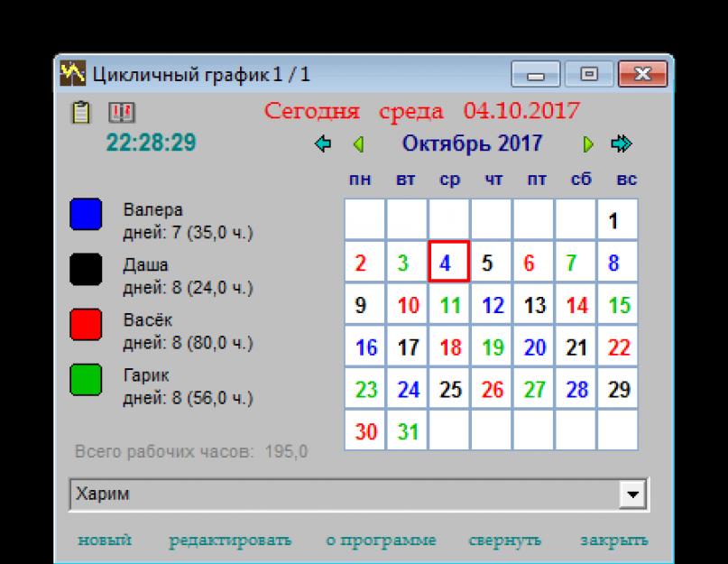Go to next month with green right arrow
Viewport: 728px width, 564px height.
coord(588,143)
